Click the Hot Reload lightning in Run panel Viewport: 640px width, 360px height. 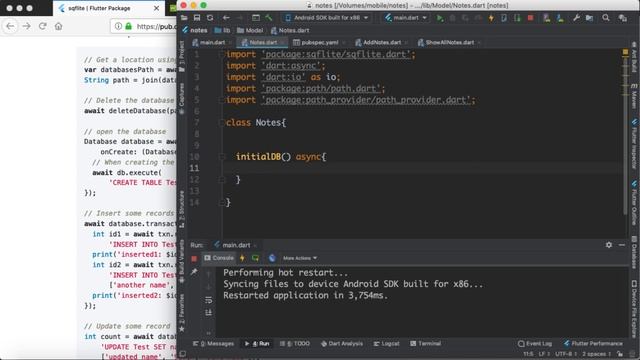click(x=242, y=258)
